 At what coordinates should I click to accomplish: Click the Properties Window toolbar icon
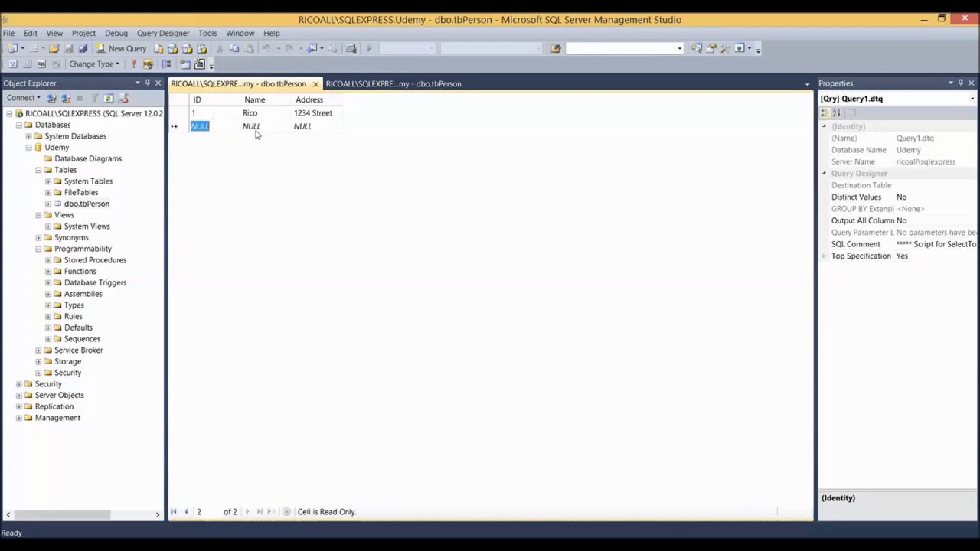(711, 48)
